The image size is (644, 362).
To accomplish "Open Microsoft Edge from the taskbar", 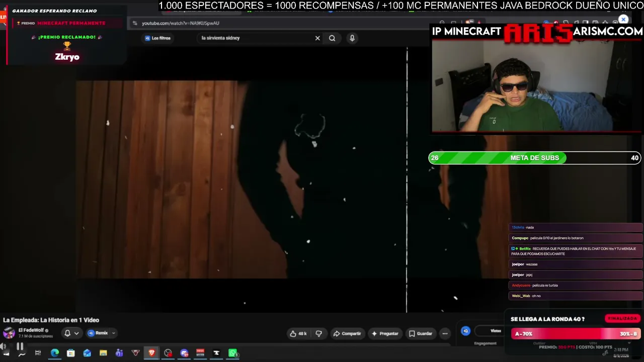I will pyautogui.click(x=54, y=353).
